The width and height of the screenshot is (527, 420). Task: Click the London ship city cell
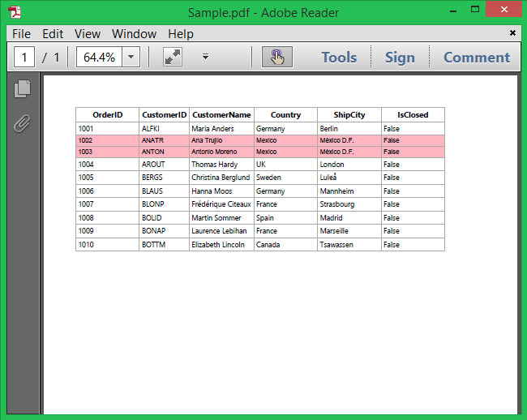point(349,165)
